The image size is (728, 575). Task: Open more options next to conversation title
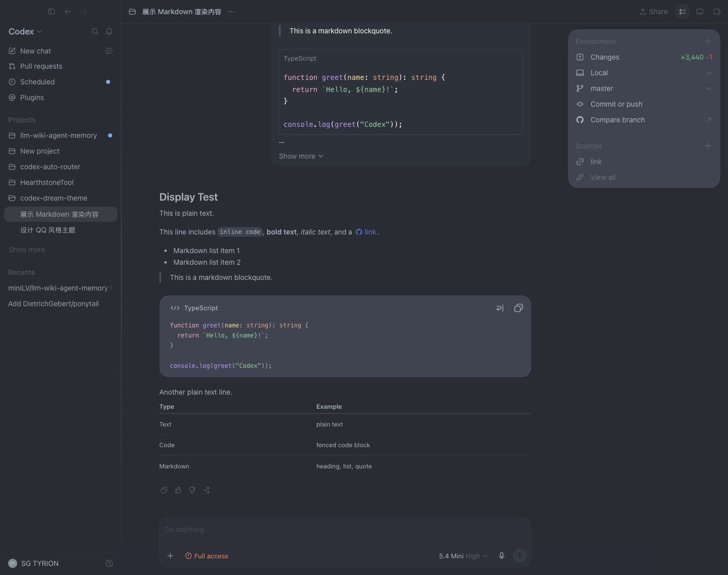[x=231, y=12]
